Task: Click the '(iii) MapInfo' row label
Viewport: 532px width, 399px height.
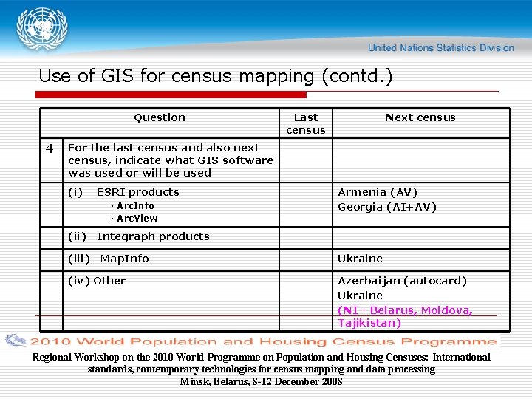Action: click(109, 259)
